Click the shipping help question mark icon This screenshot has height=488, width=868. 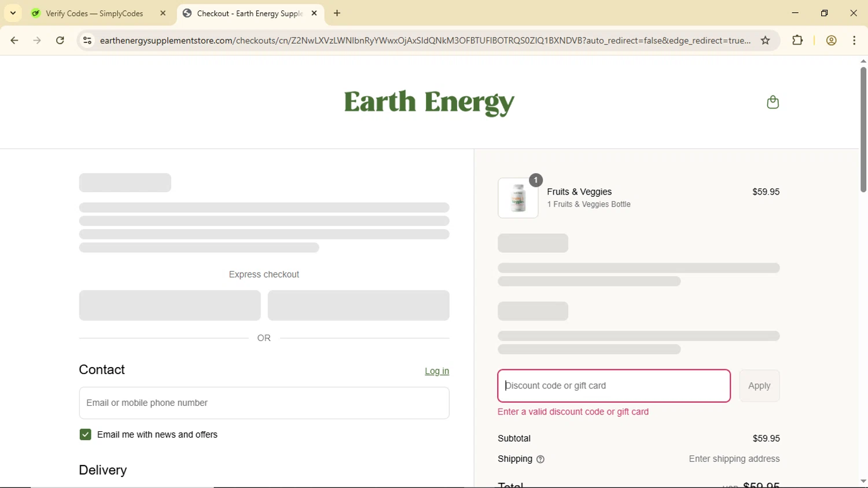(x=540, y=460)
